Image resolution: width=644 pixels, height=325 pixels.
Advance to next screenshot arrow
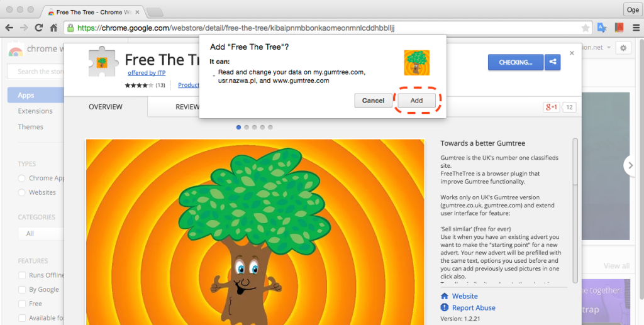(630, 165)
